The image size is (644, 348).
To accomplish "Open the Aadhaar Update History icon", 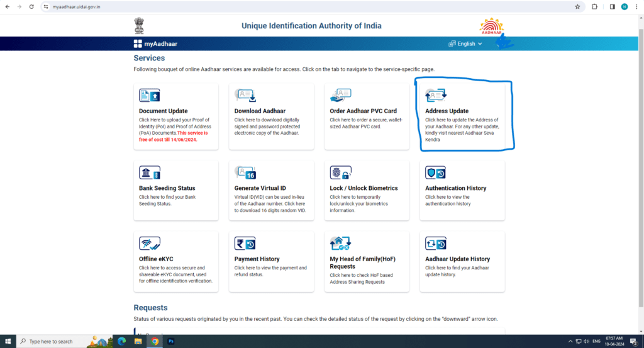I will tap(436, 244).
